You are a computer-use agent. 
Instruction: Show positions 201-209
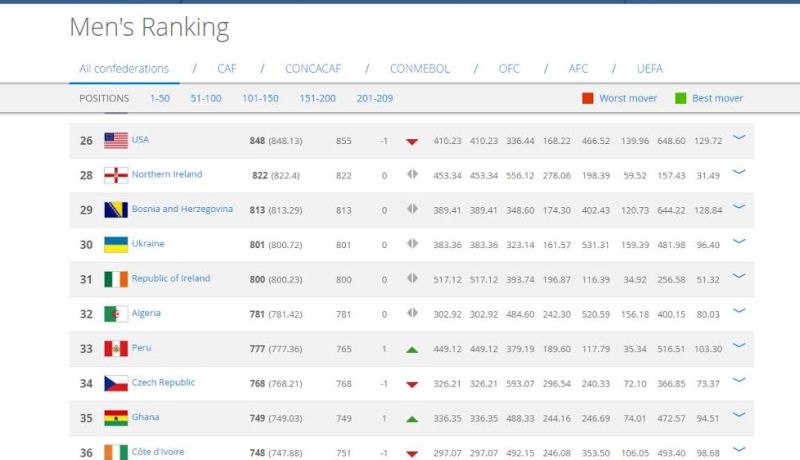pos(374,98)
